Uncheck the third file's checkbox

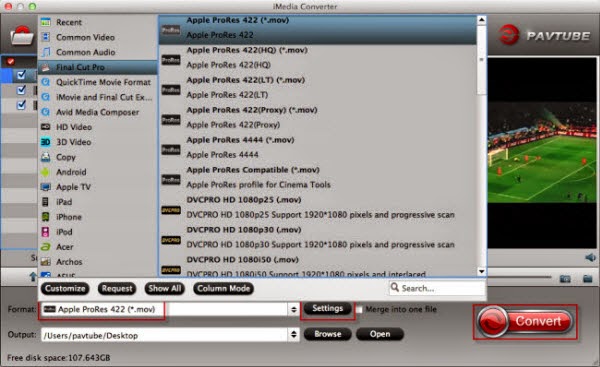coord(21,104)
